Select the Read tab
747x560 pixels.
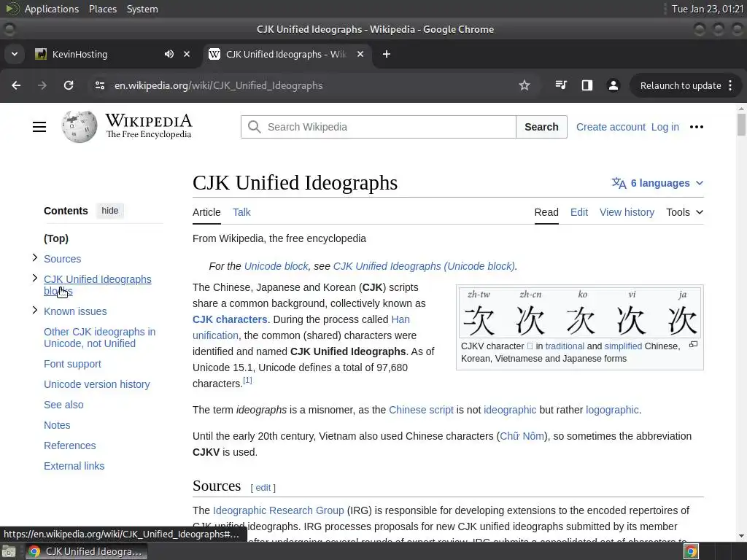tap(546, 212)
